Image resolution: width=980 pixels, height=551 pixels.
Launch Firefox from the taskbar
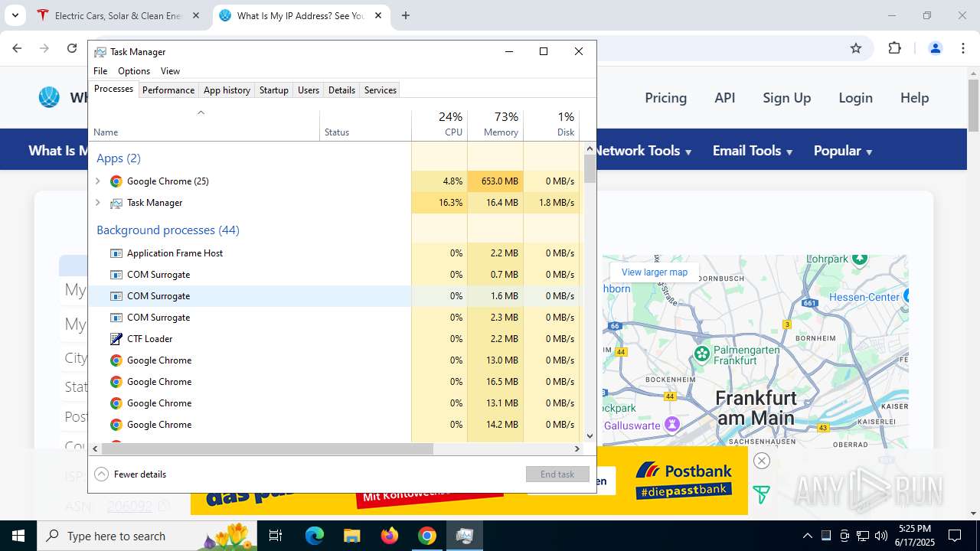pyautogui.click(x=390, y=536)
